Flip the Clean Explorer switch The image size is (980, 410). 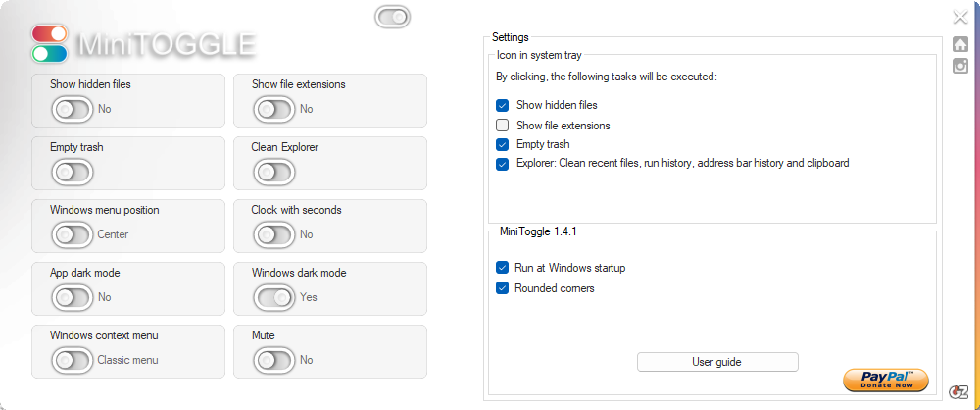(x=273, y=172)
